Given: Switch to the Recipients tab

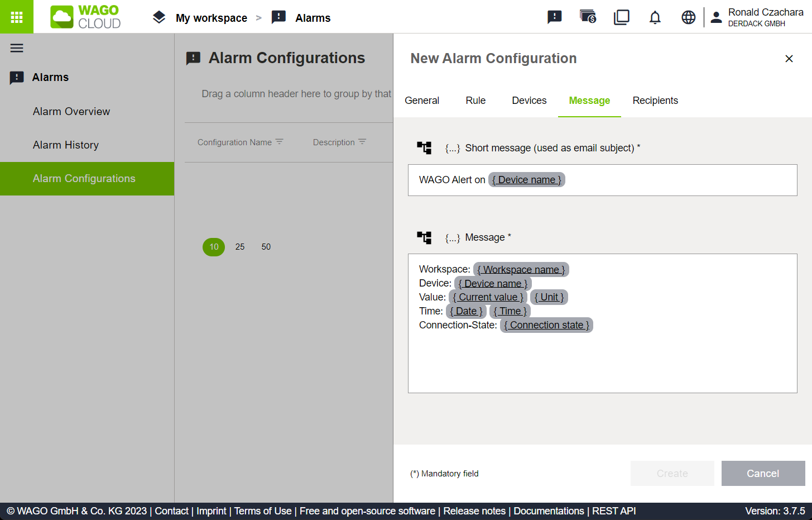Looking at the screenshot, I should [655, 101].
